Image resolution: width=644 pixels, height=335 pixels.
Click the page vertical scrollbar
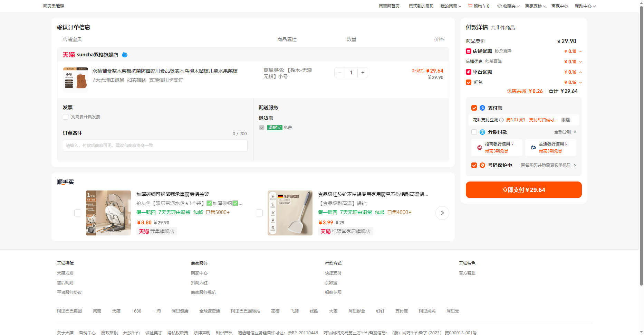click(x=641, y=145)
